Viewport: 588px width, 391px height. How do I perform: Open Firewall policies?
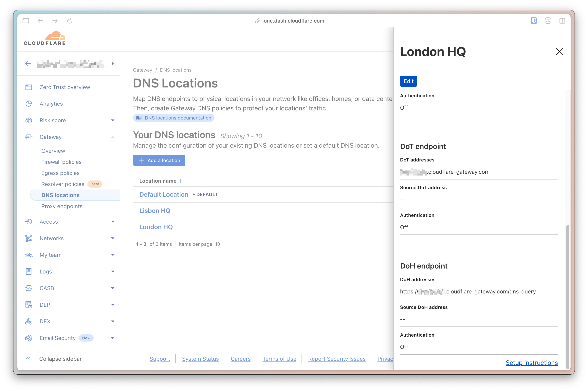[61, 162]
